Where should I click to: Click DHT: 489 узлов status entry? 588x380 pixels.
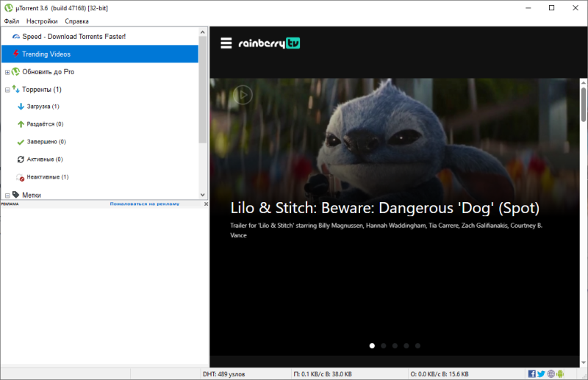click(x=224, y=374)
